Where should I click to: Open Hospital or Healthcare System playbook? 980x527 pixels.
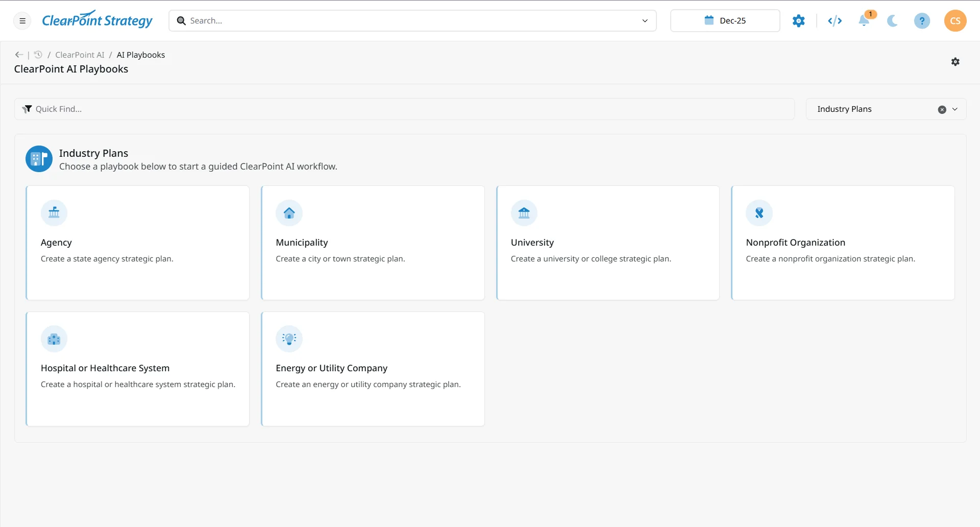138,369
